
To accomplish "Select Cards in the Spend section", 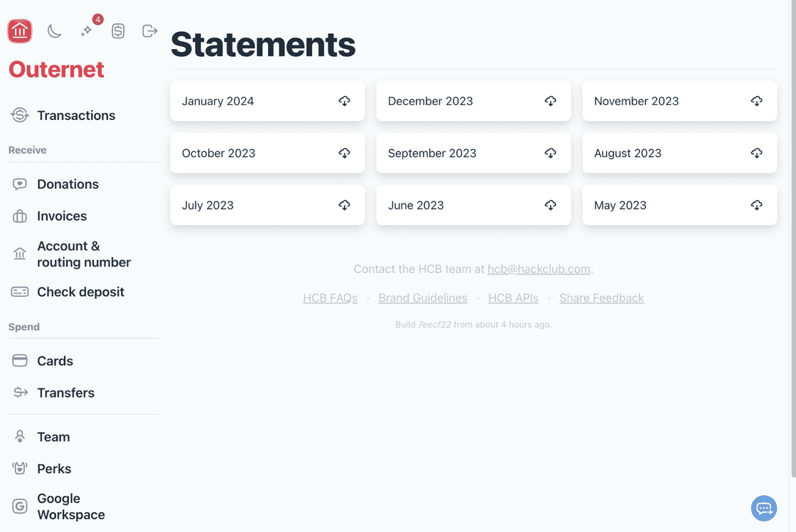I will click(55, 361).
